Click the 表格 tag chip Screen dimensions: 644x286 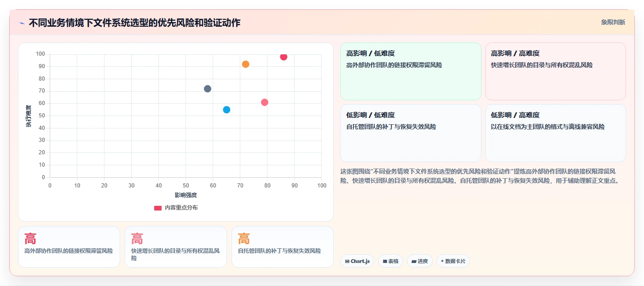click(x=390, y=261)
